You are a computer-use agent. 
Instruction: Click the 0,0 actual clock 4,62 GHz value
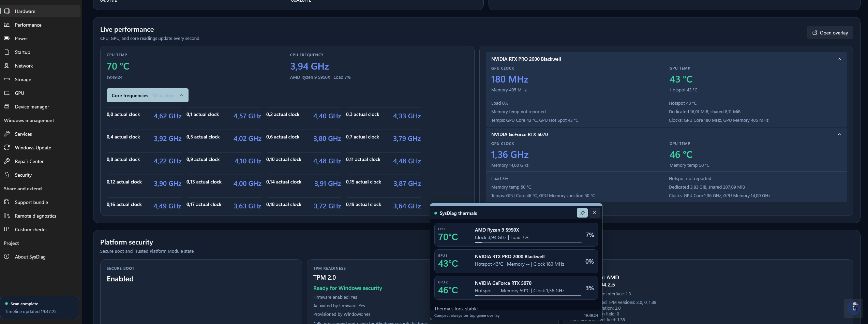167,116
